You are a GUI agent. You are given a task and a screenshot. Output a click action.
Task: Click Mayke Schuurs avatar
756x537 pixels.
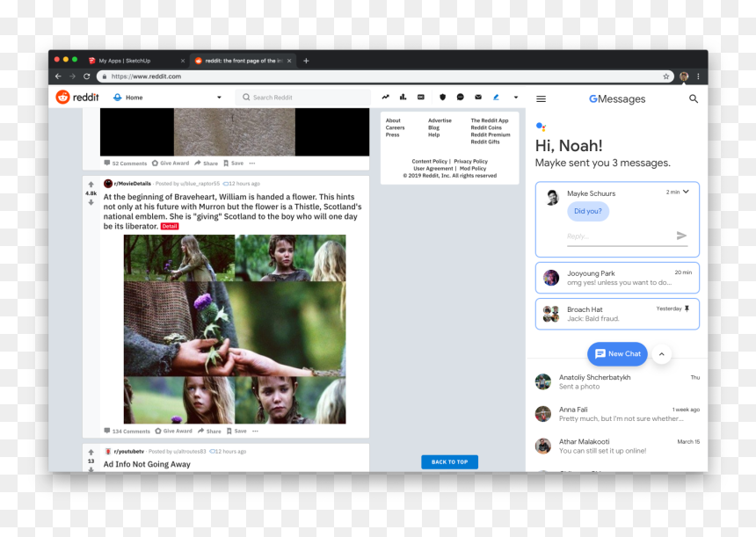553,197
